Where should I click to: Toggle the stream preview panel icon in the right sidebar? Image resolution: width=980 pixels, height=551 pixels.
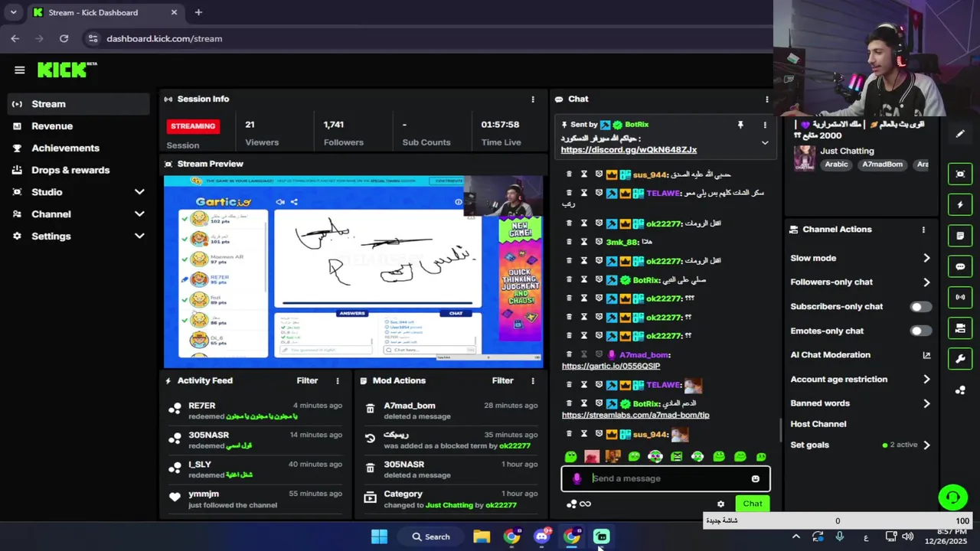tap(960, 174)
